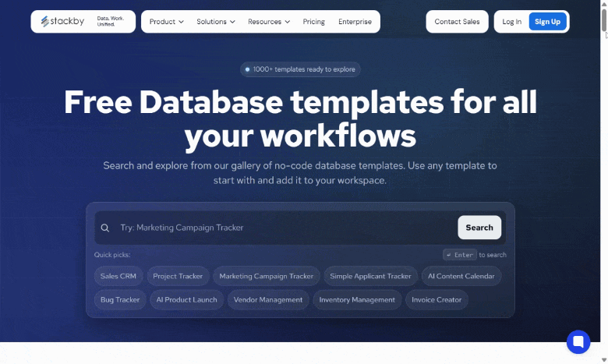Pick the Bug Tracker quick pick
Viewport: 608px width, 364px height.
120,299
